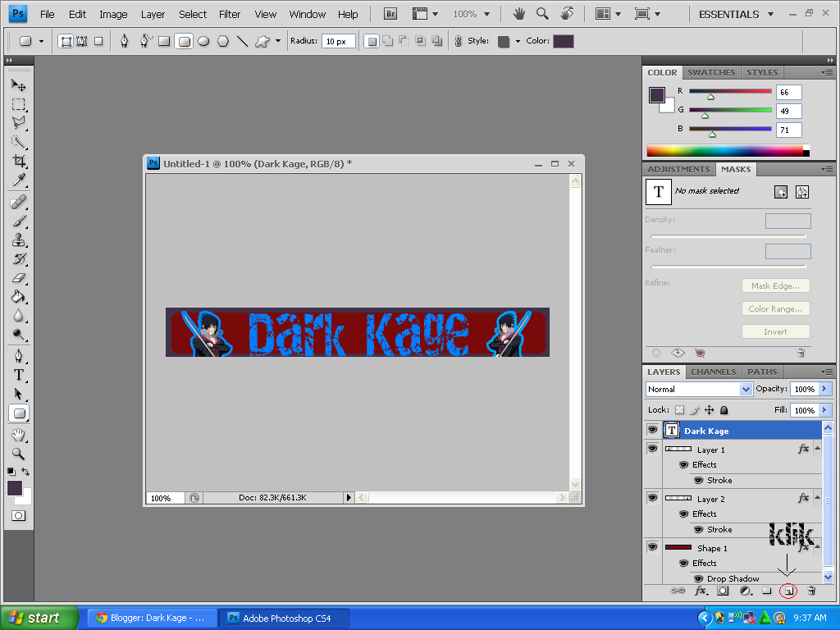
Task: Toggle Quick Mask mode
Action: click(x=18, y=515)
